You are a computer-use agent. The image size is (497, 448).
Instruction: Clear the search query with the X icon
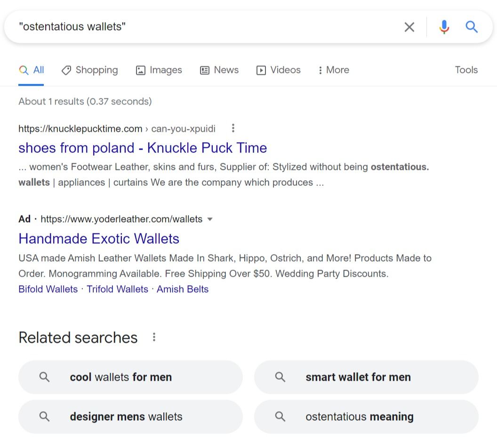click(x=409, y=27)
